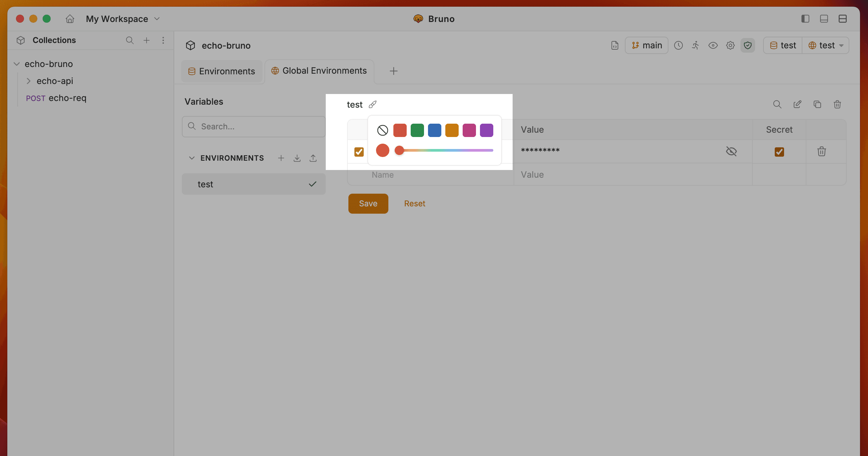The image size is (868, 456).
Task: Switch to the Global Environments tab
Action: pos(319,71)
